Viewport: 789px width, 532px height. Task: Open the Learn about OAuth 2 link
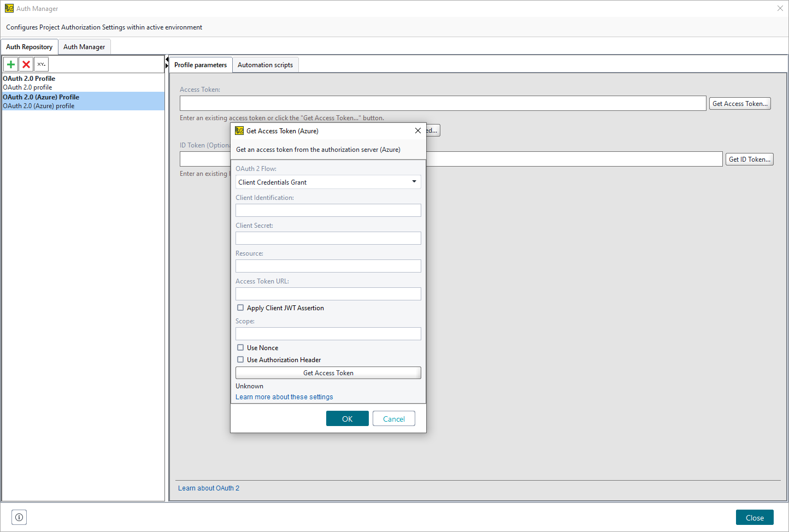[208, 488]
